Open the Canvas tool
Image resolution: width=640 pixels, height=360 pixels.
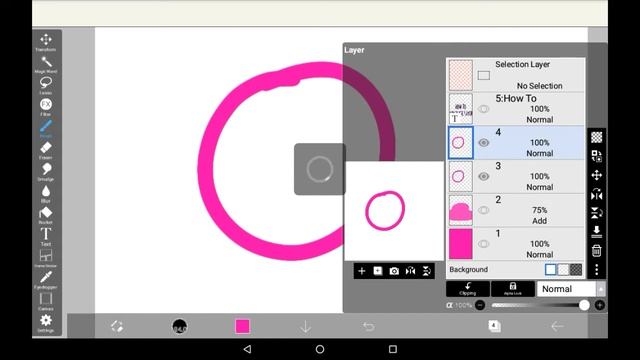coord(46,302)
